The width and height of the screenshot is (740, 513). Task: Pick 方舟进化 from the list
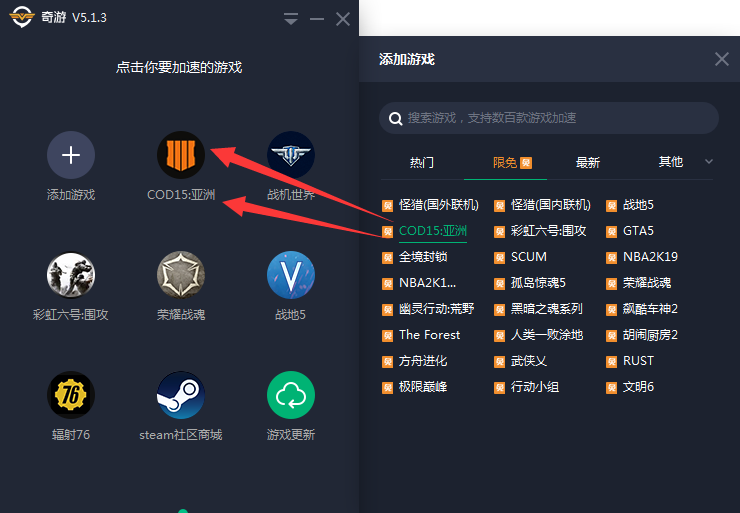click(423, 361)
